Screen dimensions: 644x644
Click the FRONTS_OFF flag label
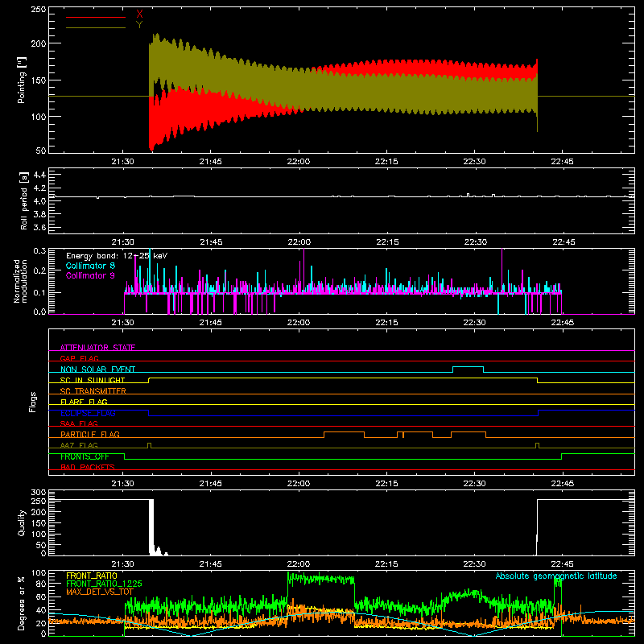pos(85,456)
